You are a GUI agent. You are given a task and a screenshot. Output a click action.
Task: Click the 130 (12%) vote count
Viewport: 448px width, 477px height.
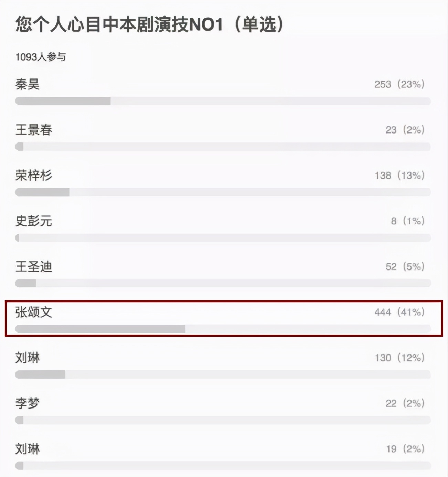coord(400,358)
